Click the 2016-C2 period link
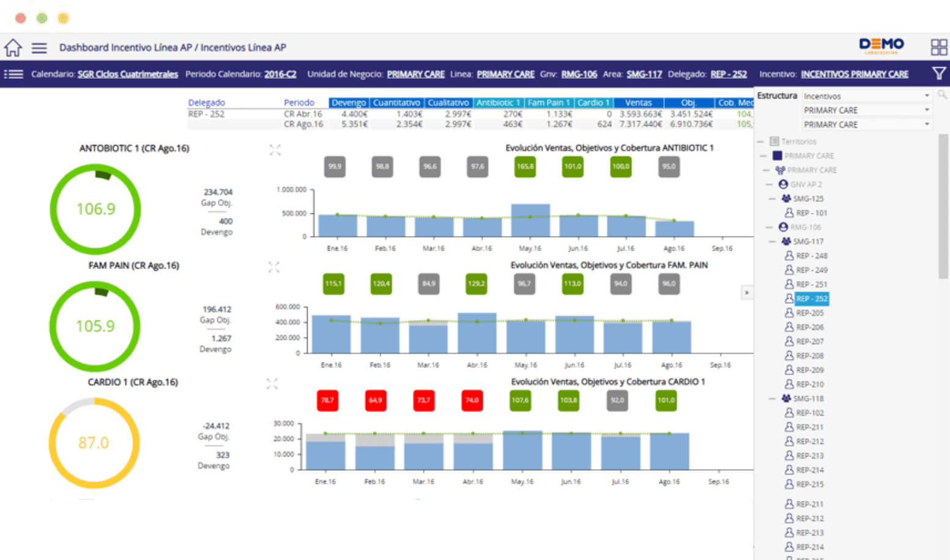This screenshot has width=950, height=560. point(280,74)
